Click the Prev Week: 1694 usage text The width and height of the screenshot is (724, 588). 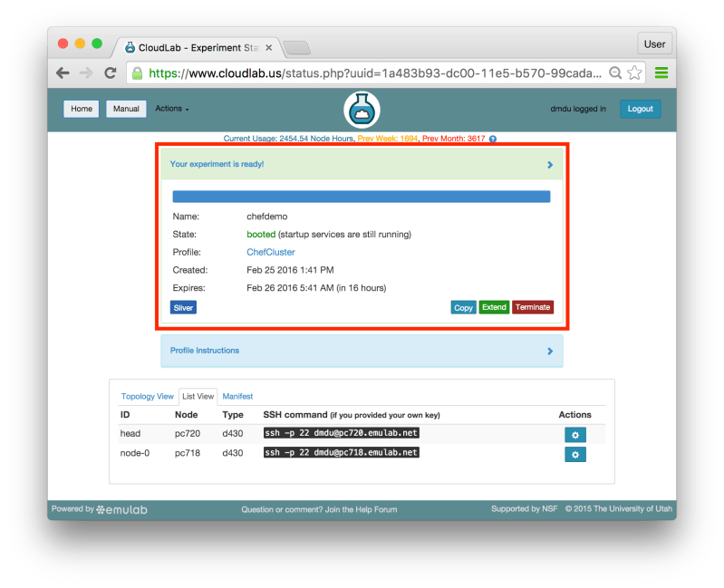coord(388,139)
